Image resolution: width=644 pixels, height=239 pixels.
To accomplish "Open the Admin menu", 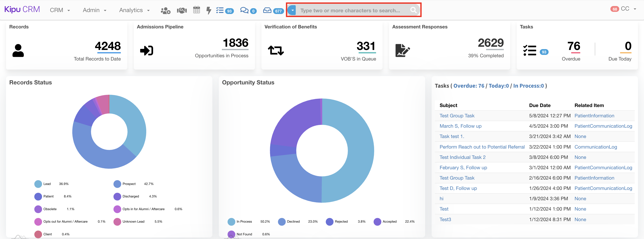I will (94, 10).
